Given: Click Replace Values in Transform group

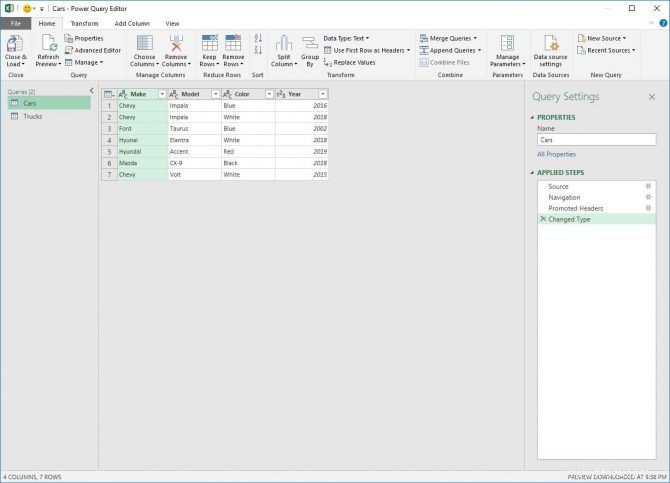Looking at the screenshot, I should point(350,62).
